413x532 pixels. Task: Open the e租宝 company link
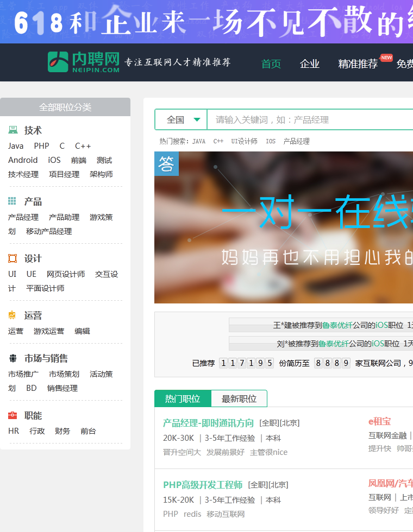tap(379, 421)
